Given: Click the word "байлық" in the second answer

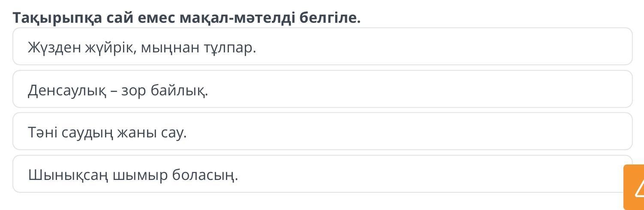Looking at the screenshot, I should (x=178, y=91).
